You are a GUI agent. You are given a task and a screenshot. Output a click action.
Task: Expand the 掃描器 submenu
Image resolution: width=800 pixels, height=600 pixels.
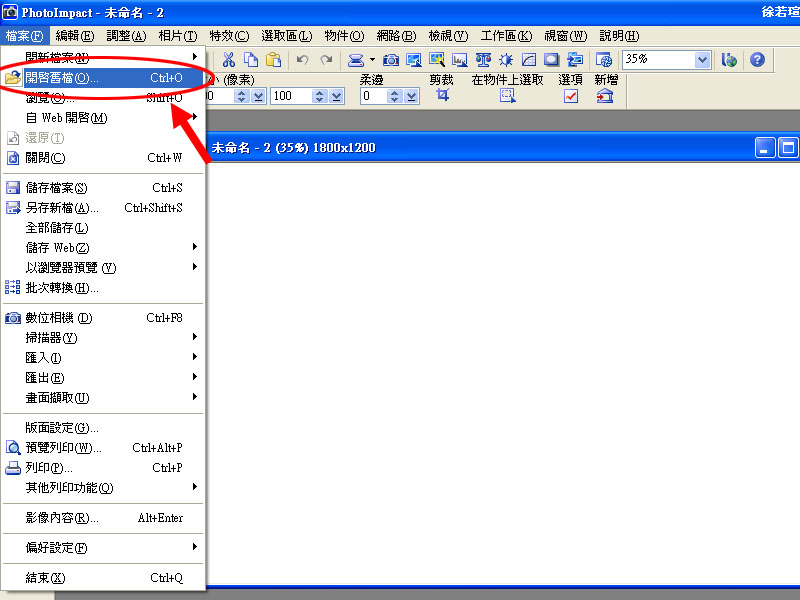pyautogui.click(x=104, y=338)
